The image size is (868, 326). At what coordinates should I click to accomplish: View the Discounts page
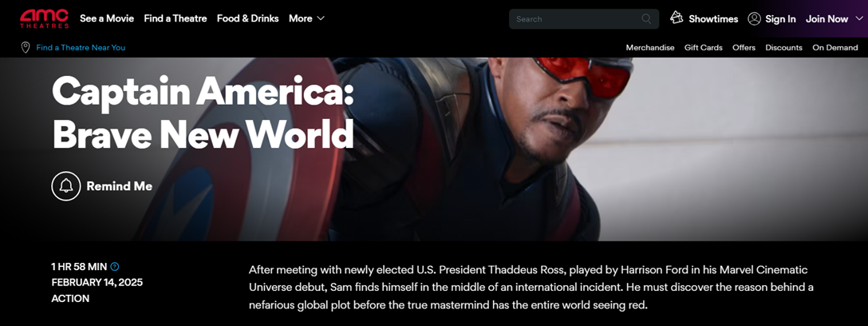(783, 48)
